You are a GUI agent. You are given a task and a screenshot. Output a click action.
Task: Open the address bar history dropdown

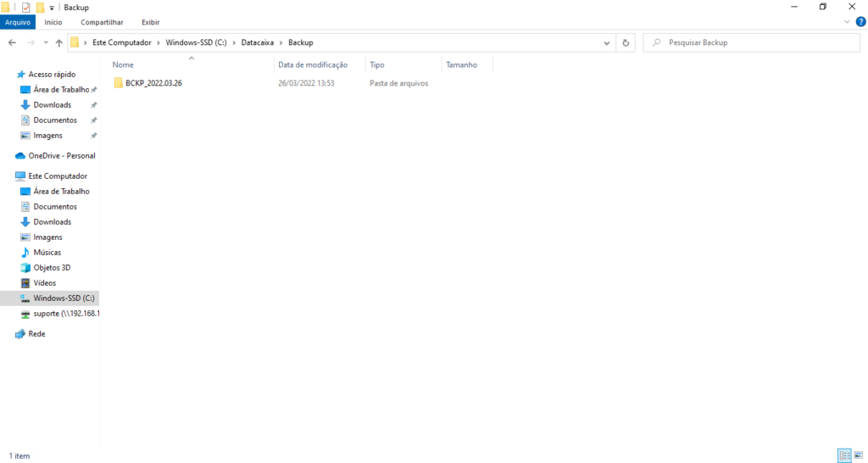[607, 42]
